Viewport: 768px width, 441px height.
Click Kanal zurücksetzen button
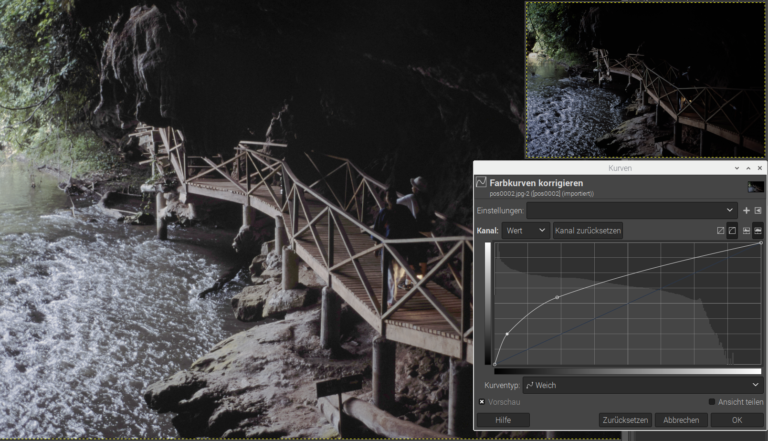(588, 231)
